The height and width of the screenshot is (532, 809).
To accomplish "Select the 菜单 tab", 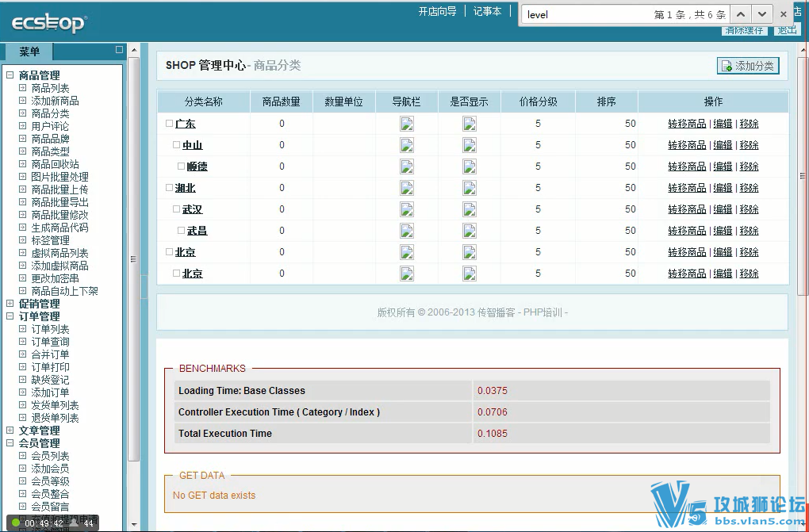I will click(29, 52).
